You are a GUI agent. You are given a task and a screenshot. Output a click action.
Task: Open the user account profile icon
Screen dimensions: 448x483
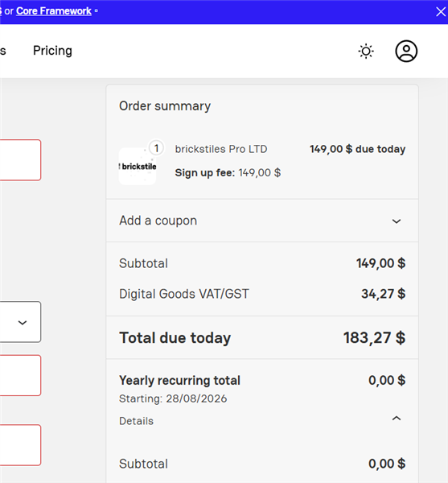pos(406,52)
